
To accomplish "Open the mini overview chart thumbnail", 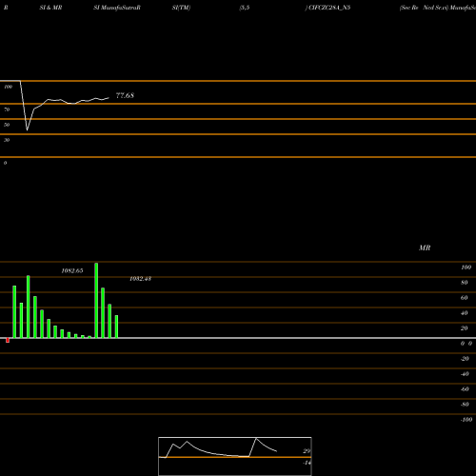I will click(x=235, y=456).
